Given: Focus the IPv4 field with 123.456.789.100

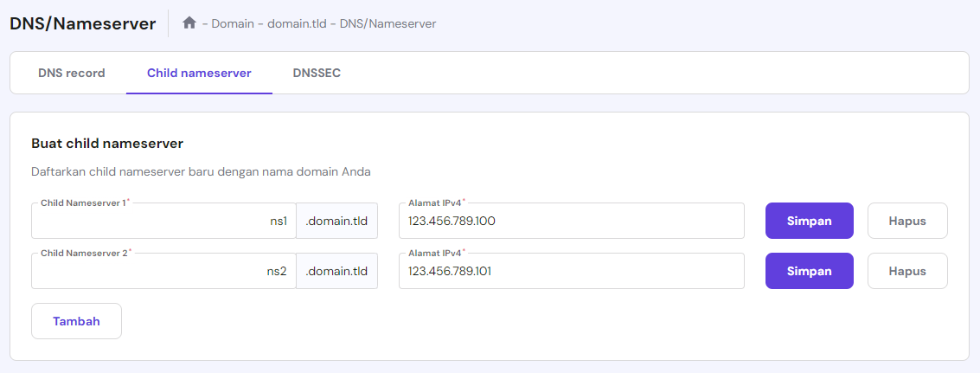Looking at the screenshot, I should pyautogui.click(x=572, y=221).
